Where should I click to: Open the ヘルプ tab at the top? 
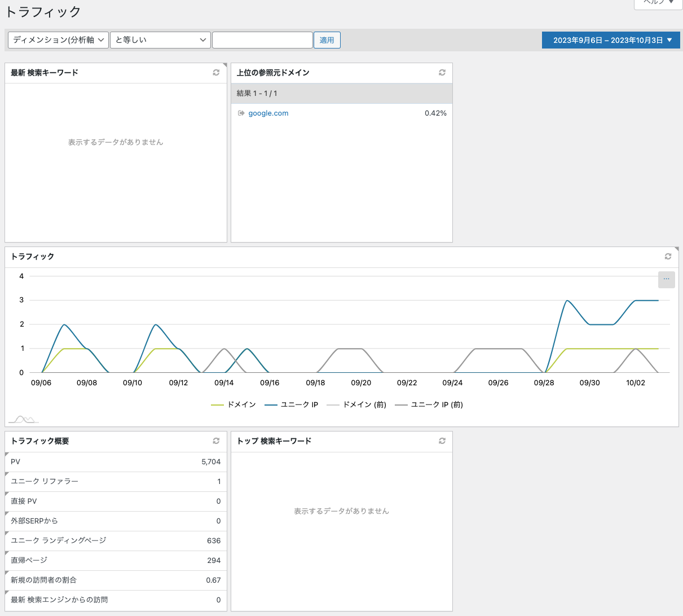(x=658, y=3)
